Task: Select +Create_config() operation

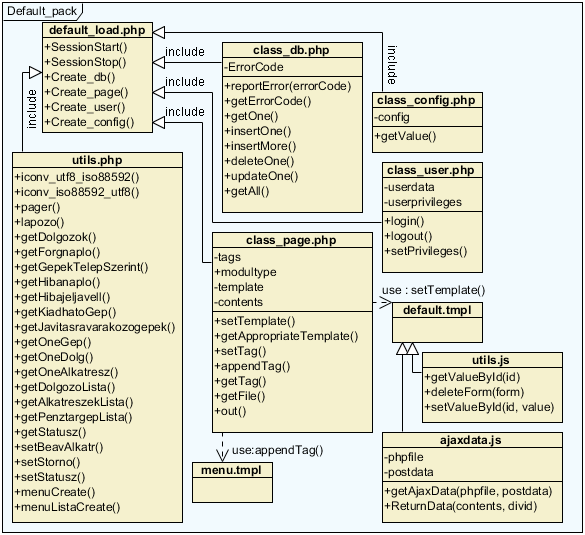Action: 89,122
